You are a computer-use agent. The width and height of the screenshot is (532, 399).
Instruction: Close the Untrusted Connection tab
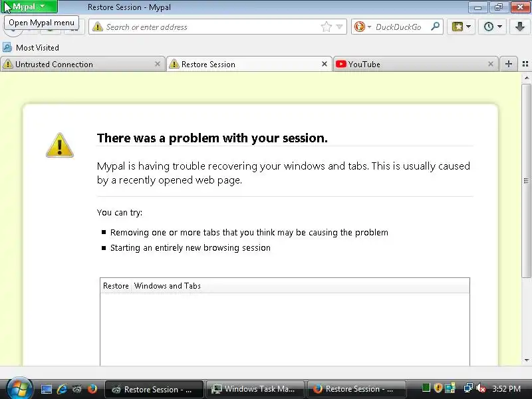(x=157, y=64)
